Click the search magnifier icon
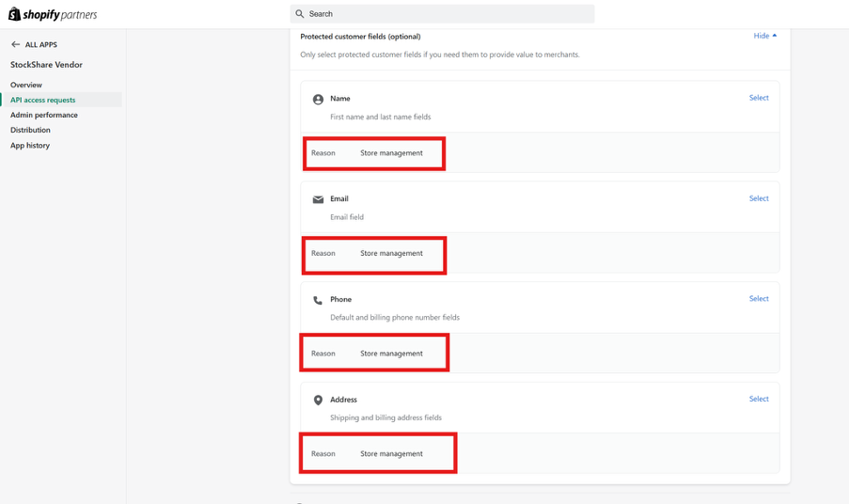Image resolution: width=850 pixels, height=504 pixels. (300, 14)
